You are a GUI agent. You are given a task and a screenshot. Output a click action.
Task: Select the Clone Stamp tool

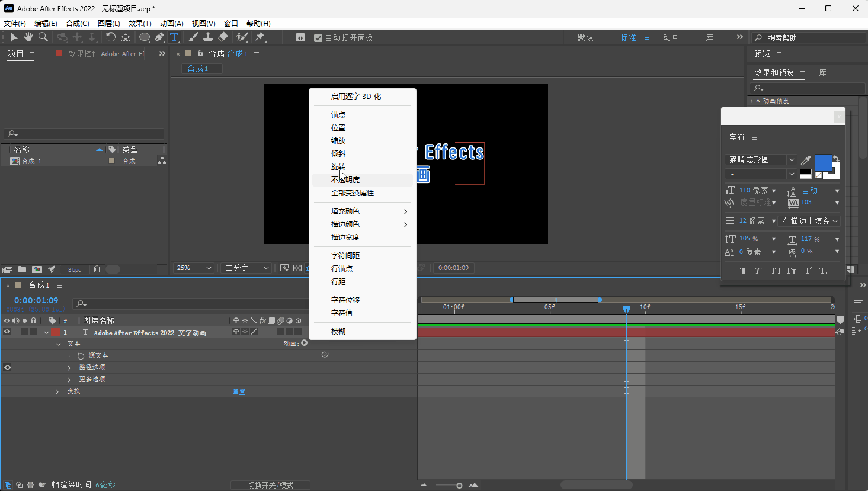pyautogui.click(x=208, y=37)
